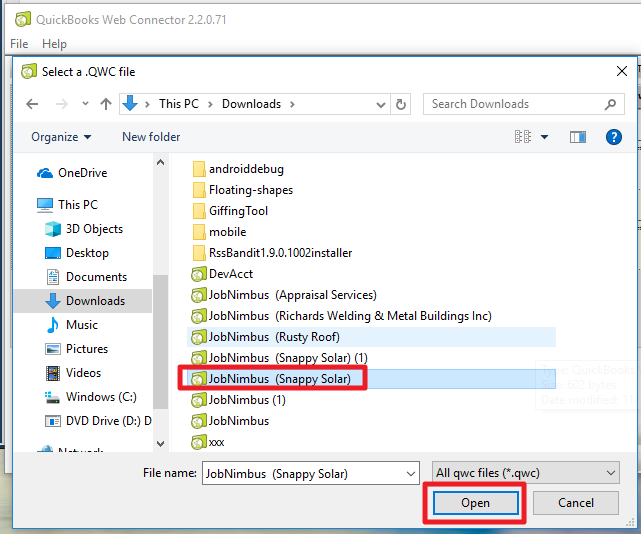This screenshot has height=534, width=641.
Task: Select the Floating-shapes folder
Action: [243, 190]
